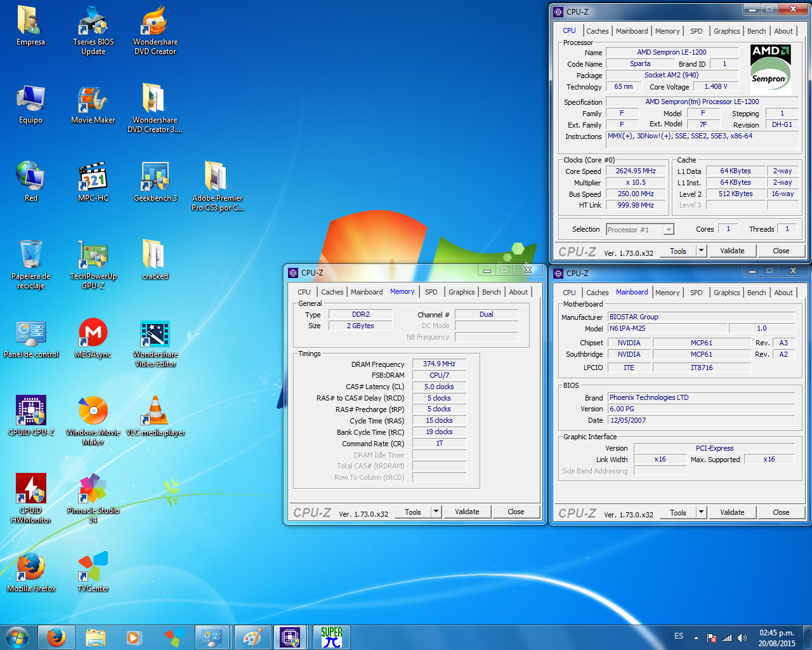The height and width of the screenshot is (650, 812).
Task: Launch MEGAsync desktop icon
Action: 93,339
